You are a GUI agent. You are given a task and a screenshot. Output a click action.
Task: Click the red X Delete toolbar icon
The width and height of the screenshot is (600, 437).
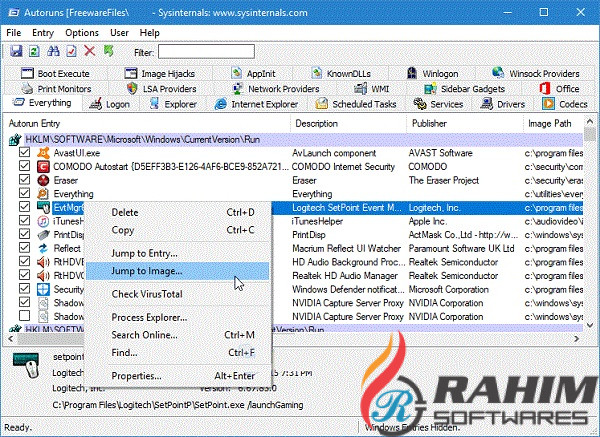click(90, 51)
